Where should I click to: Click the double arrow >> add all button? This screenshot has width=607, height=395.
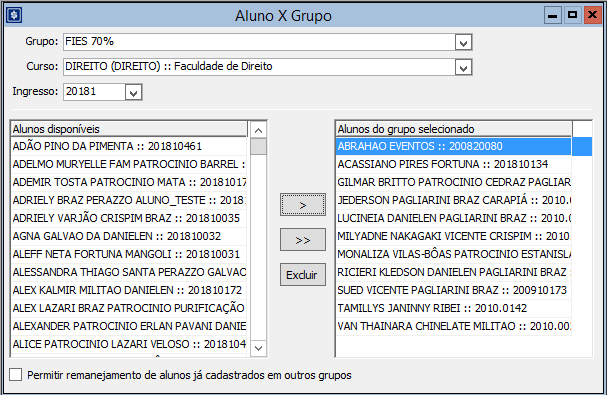point(303,240)
